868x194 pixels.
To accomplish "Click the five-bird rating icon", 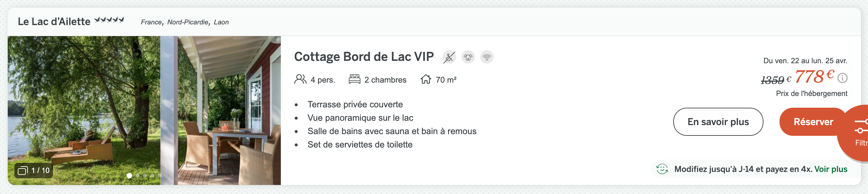I will [109, 20].
